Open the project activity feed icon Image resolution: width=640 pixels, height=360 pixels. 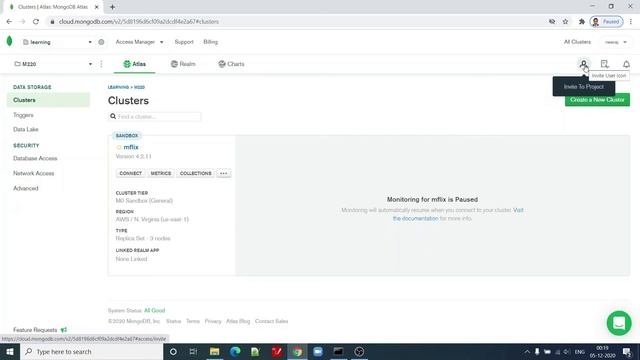point(604,64)
